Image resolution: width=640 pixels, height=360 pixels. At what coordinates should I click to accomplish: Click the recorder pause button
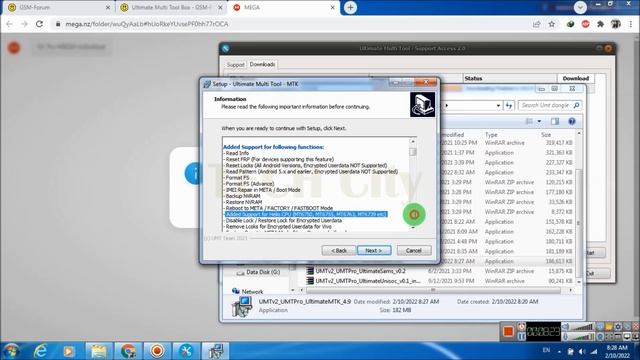[x=521, y=336]
